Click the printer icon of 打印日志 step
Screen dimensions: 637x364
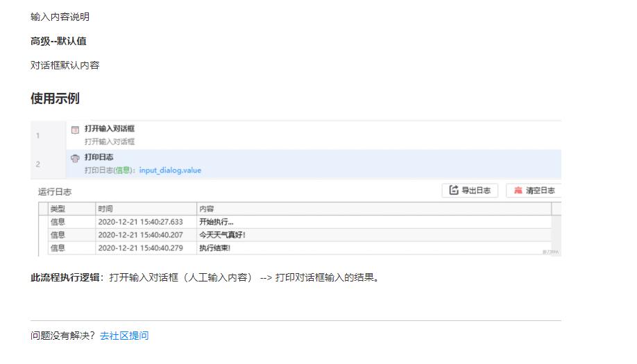pos(75,158)
